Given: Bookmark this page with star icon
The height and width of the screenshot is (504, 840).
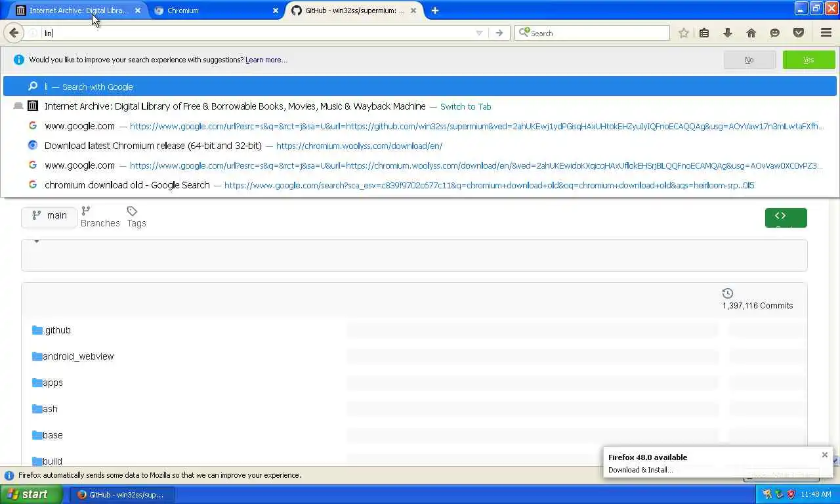Looking at the screenshot, I should [684, 33].
